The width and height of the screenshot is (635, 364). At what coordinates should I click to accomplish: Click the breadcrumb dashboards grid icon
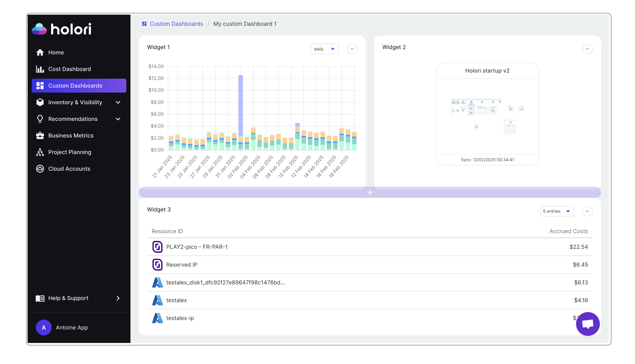(144, 24)
